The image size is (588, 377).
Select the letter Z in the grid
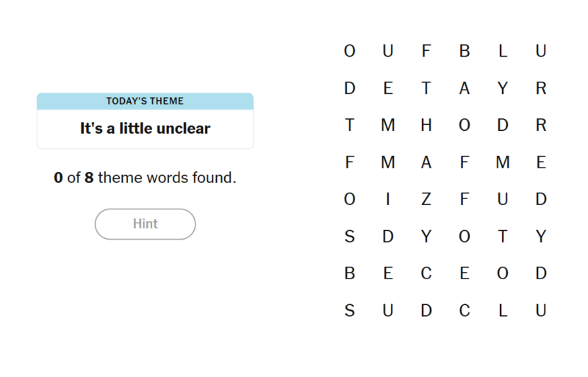pyautogui.click(x=426, y=200)
